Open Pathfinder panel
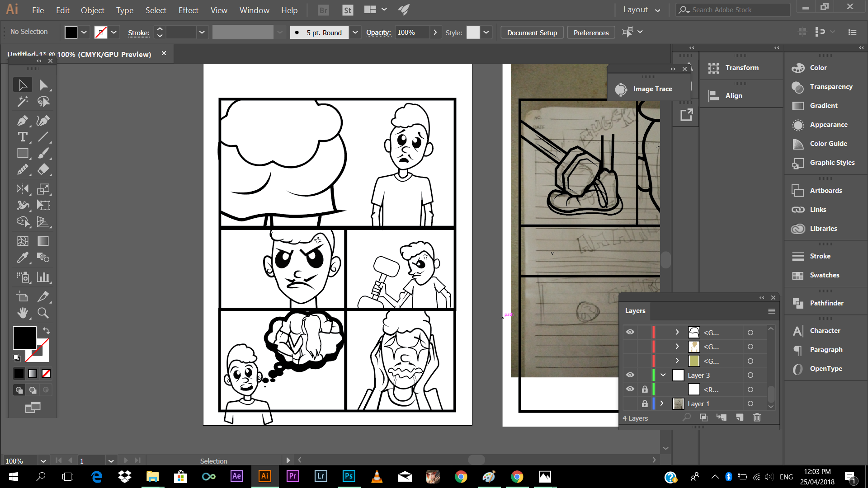Screen dimensions: 868x488 [818, 303]
